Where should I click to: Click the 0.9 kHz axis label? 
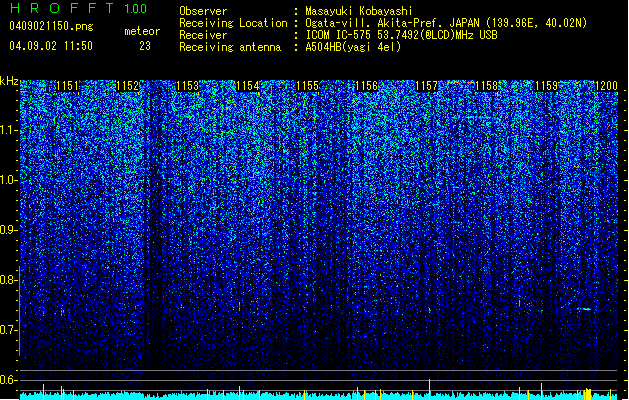[x=8, y=230]
